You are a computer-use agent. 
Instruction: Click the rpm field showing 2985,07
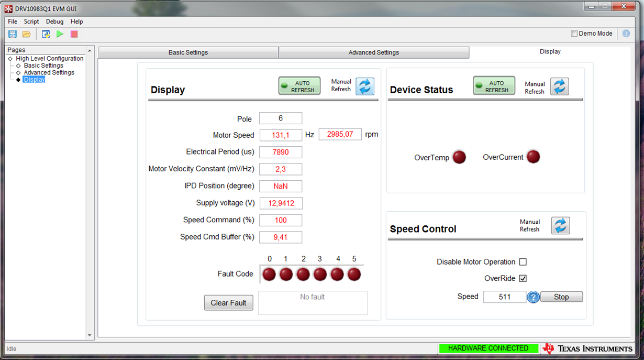pos(340,134)
